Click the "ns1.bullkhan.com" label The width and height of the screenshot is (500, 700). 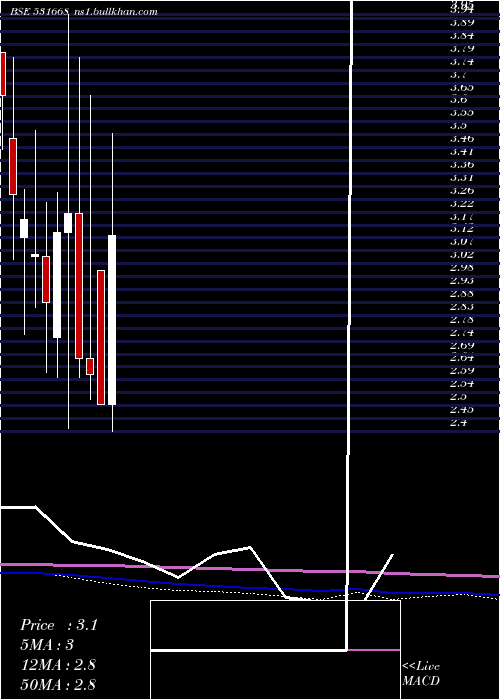[115, 12]
